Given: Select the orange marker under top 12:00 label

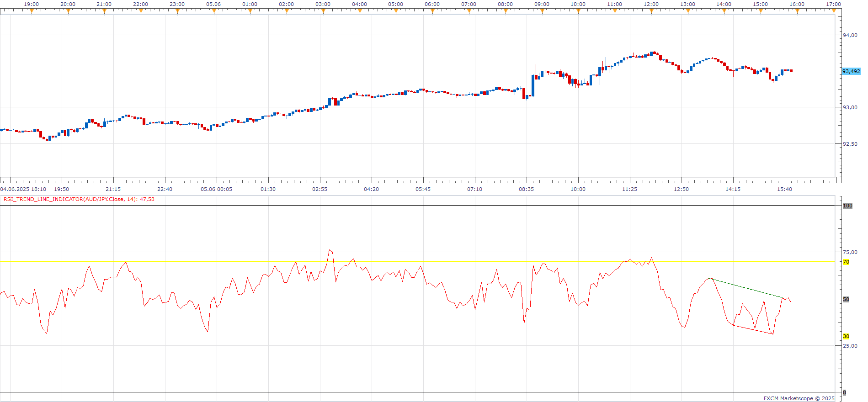Looking at the screenshot, I should point(651,11).
